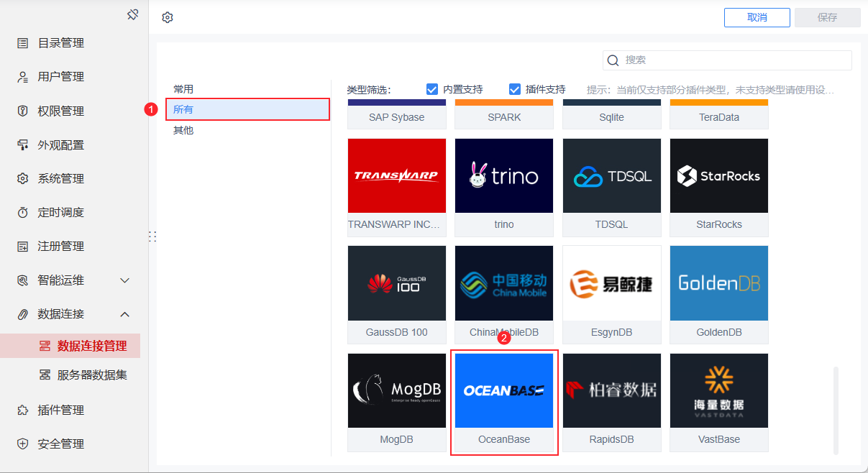868x473 pixels.
Task: Select the MogDB database tile
Action: (x=397, y=402)
